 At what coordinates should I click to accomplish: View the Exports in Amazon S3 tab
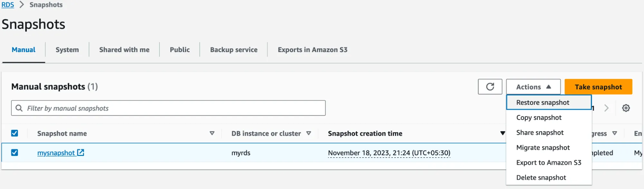tap(312, 50)
